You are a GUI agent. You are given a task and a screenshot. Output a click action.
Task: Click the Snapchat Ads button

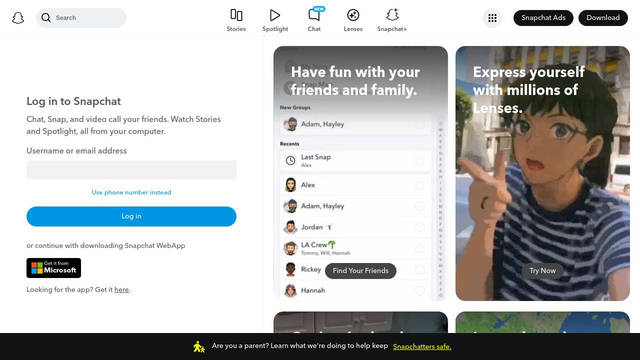tap(543, 18)
